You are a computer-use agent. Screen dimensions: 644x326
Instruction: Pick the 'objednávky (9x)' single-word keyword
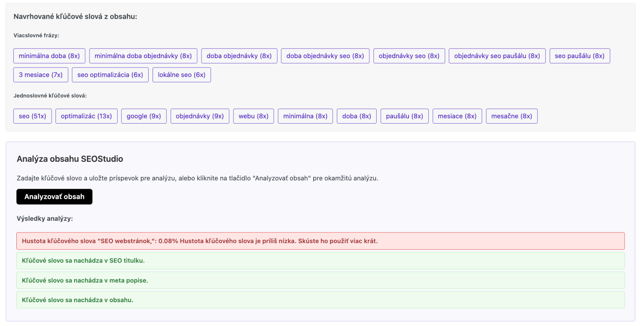(x=200, y=116)
